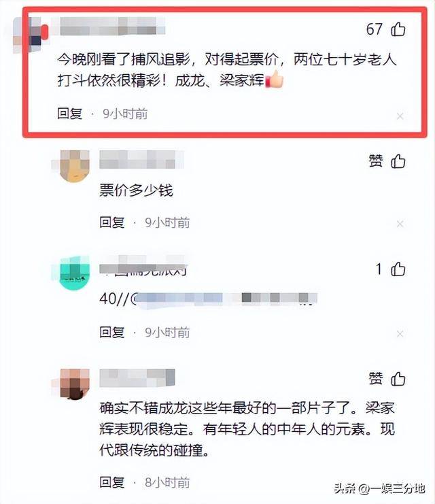Reply to the 40// comment
The height and width of the screenshot is (504, 435).
(111, 332)
